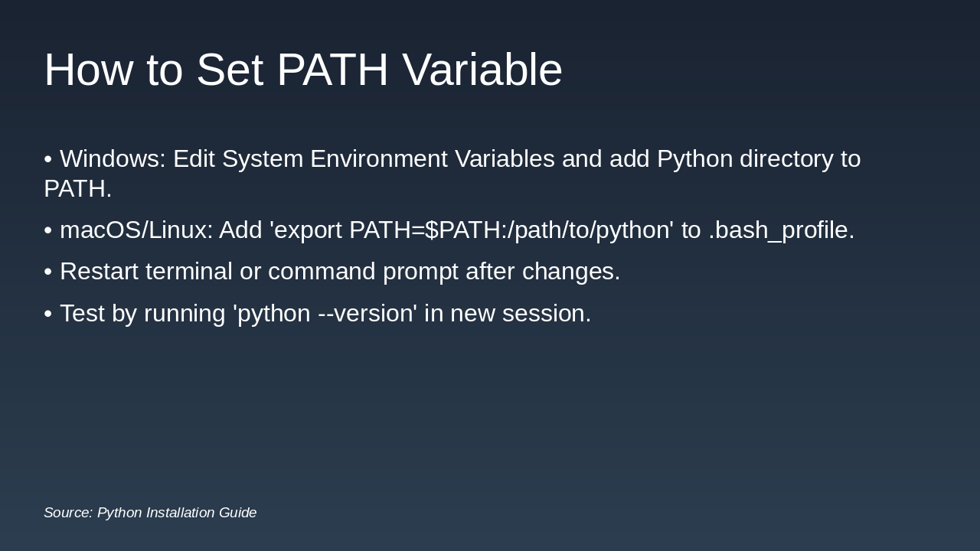Click the "Source:" label in the footer
The image size is (980, 551).
pyautogui.click(x=68, y=513)
